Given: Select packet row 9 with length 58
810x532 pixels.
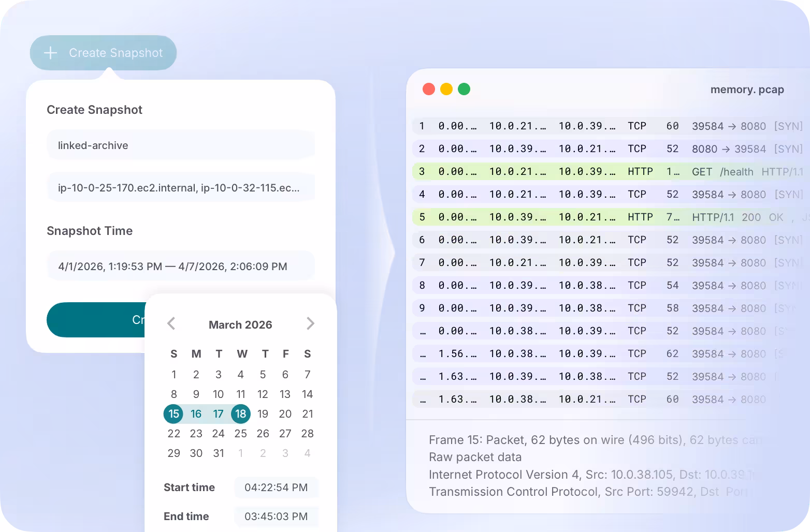Looking at the screenshot, I should pos(611,308).
